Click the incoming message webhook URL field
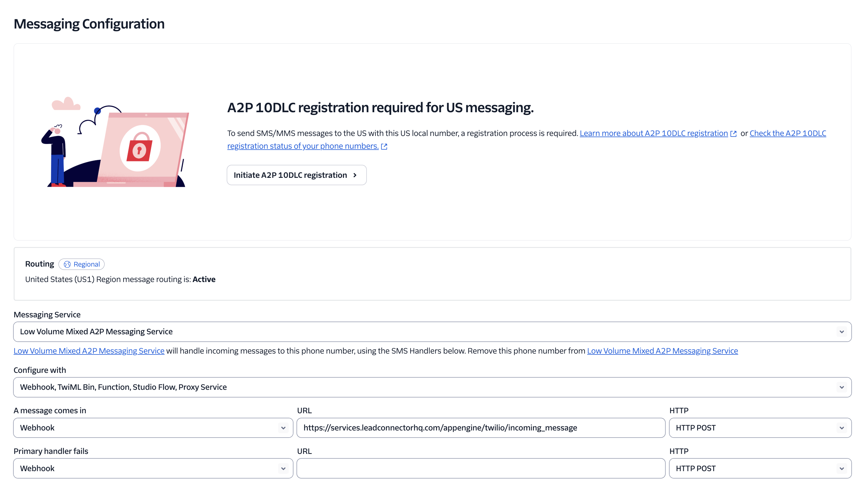868x494 pixels. click(x=480, y=428)
